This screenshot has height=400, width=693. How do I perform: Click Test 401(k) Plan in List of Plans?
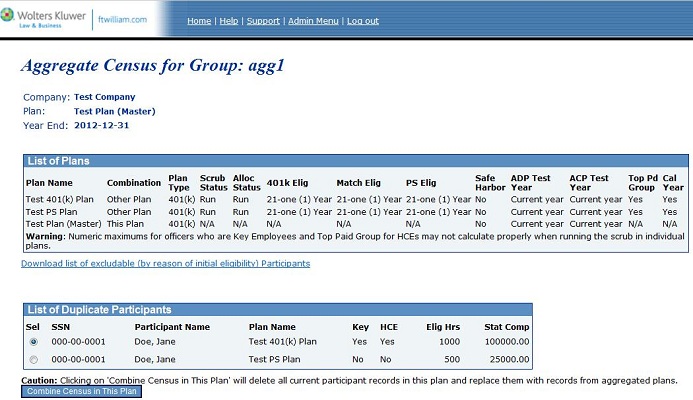(60, 199)
